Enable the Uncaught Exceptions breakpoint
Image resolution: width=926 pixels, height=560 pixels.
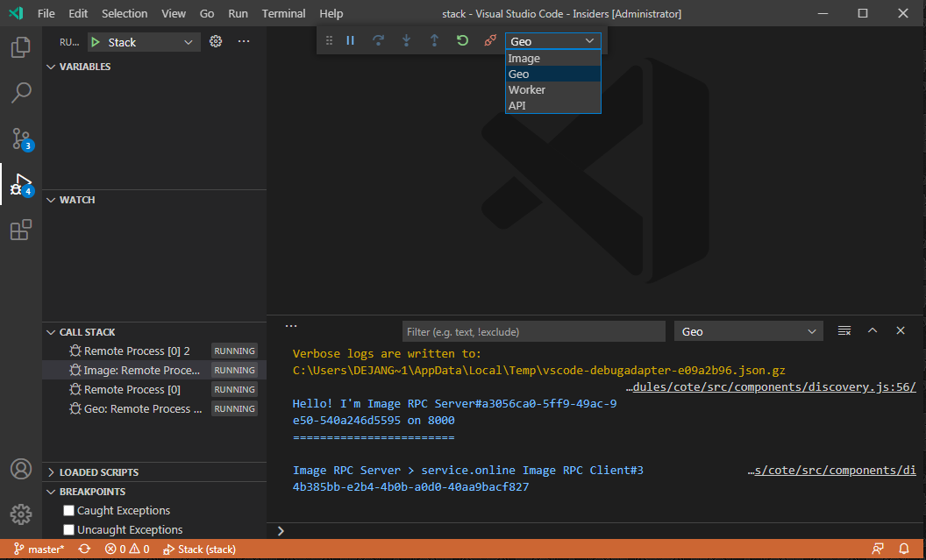(68, 529)
